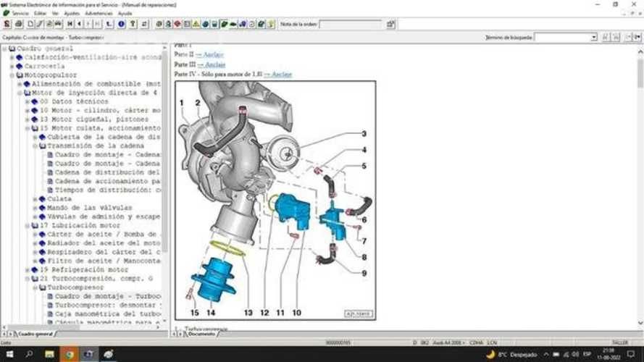Screen dimensions: 644x362
Task: Open Chrome from the Windows taskbar
Action: tap(70, 354)
